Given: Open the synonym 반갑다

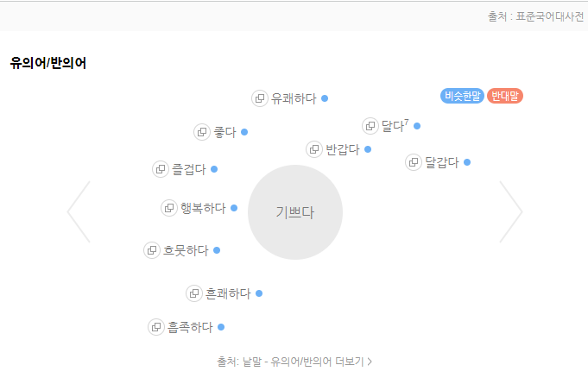Looking at the screenshot, I should tap(343, 149).
